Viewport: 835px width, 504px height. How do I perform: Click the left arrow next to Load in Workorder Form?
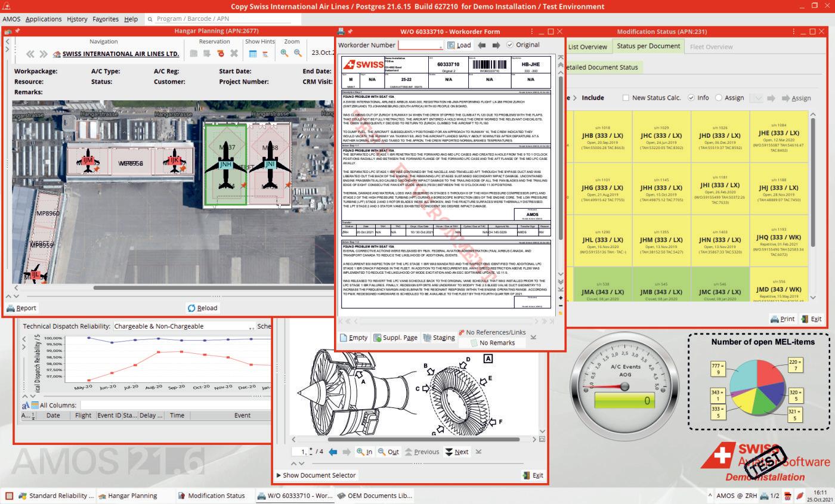coord(482,45)
